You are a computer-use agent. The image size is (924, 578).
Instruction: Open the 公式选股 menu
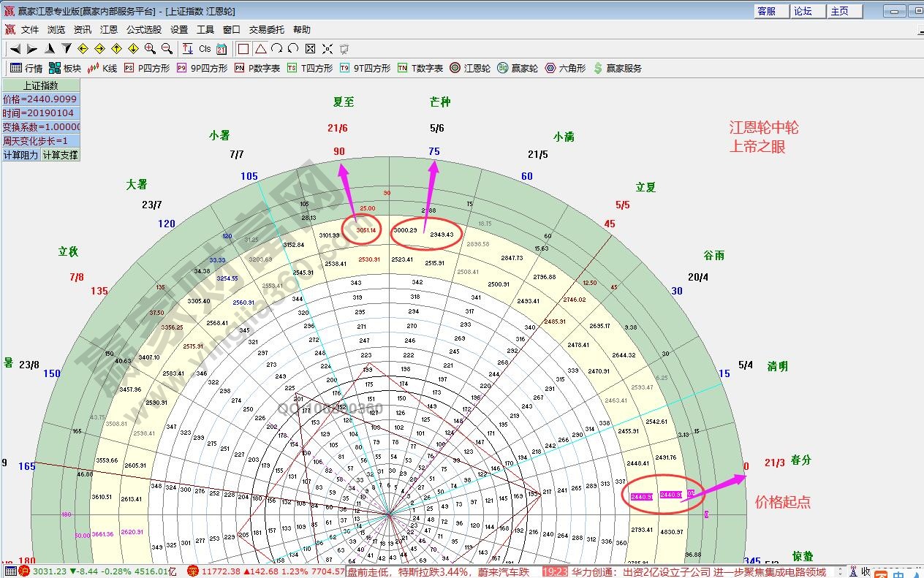[x=144, y=30]
